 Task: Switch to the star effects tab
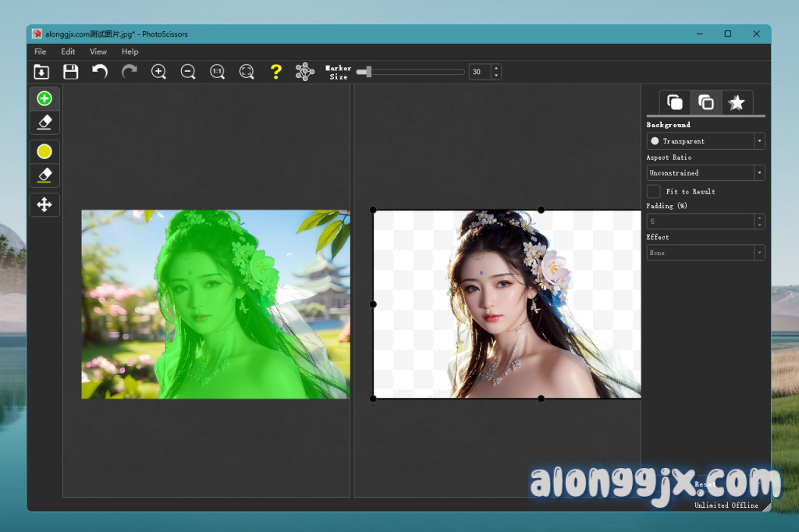coord(737,103)
